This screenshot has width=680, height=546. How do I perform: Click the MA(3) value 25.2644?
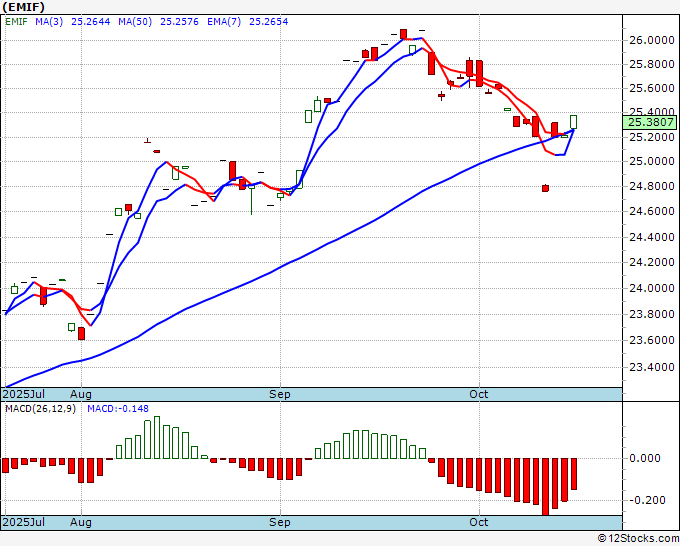(91, 21)
